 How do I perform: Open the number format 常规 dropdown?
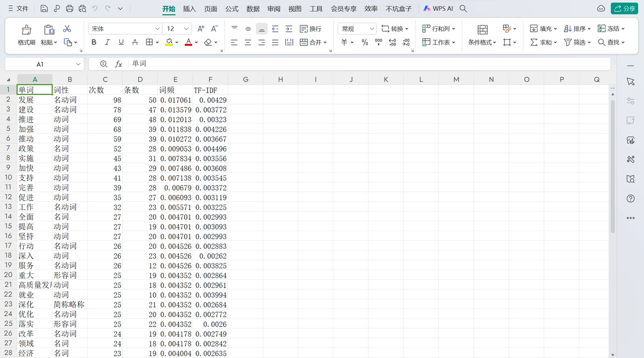tap(372, 29)
